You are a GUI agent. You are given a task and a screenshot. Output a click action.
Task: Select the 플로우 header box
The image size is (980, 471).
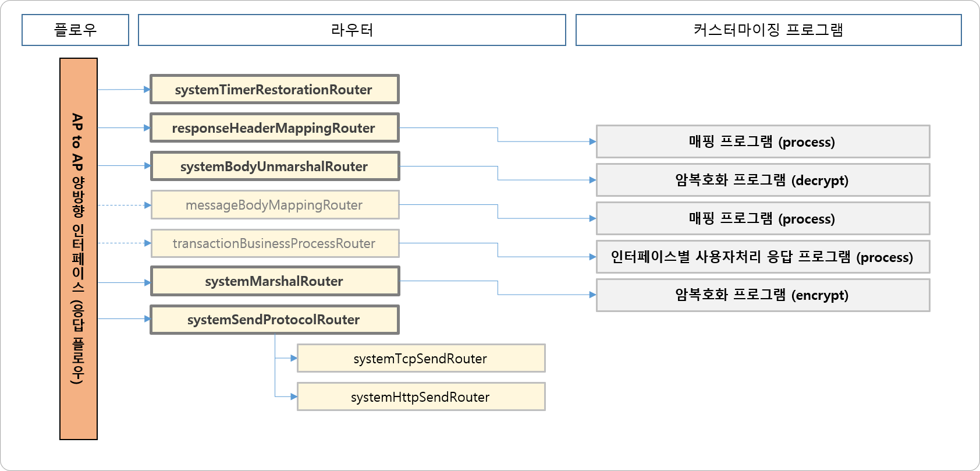[x=75, y=30]
